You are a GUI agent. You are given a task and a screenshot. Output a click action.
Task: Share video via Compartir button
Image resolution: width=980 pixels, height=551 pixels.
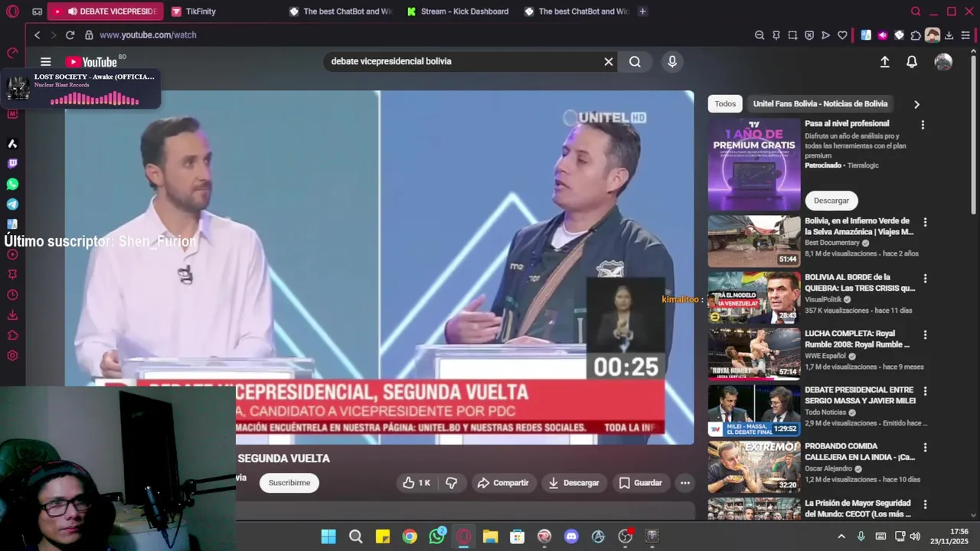click(503, 483)
